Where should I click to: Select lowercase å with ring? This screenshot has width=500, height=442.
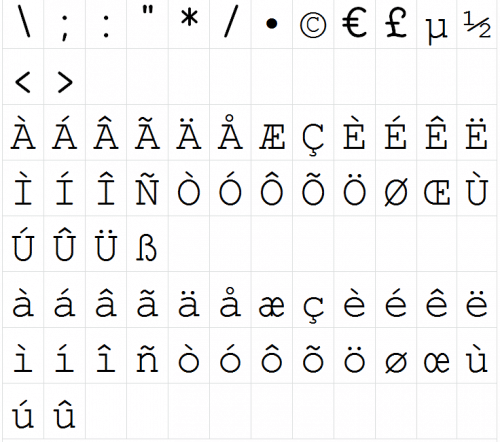230,300
